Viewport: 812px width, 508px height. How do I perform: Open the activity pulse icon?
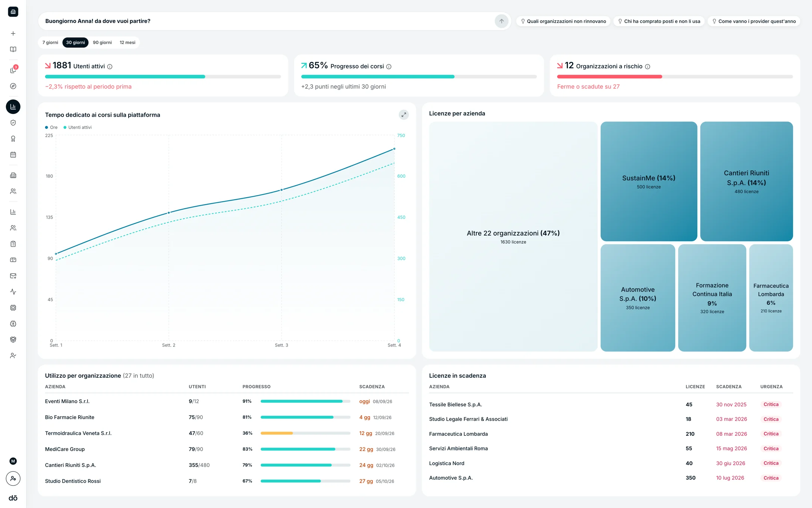(13, 292)
